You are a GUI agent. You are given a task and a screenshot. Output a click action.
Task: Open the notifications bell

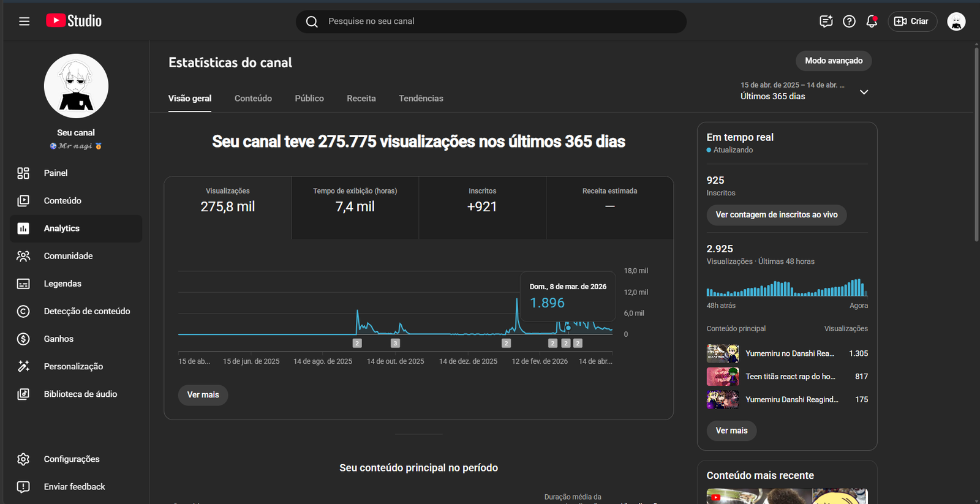(872, 21)
